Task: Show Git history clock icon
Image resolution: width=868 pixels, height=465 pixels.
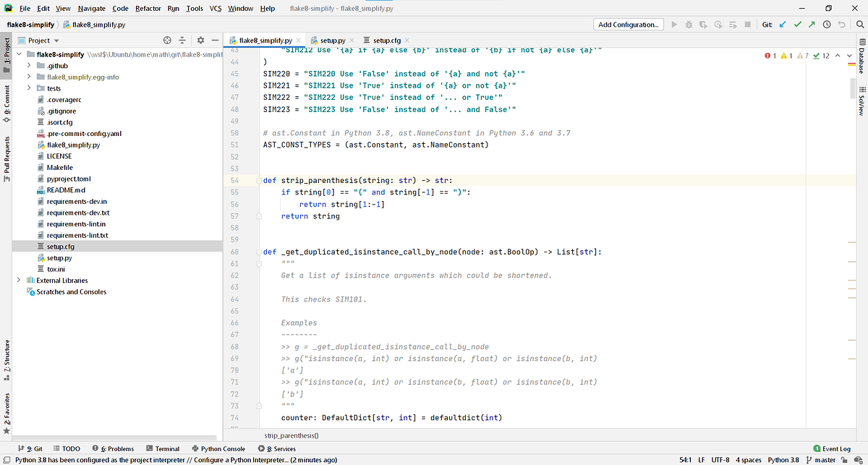Action: point(826,25)
